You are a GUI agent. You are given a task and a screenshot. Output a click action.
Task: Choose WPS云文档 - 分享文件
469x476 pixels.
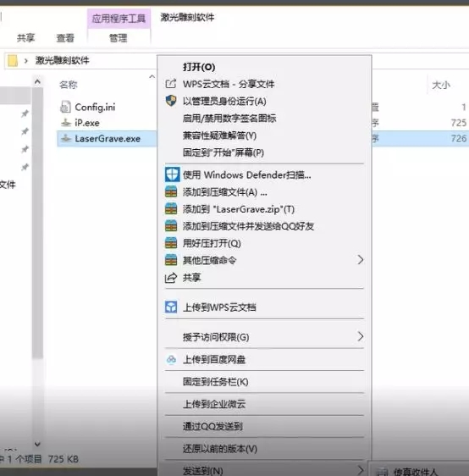tap(229, 84)
